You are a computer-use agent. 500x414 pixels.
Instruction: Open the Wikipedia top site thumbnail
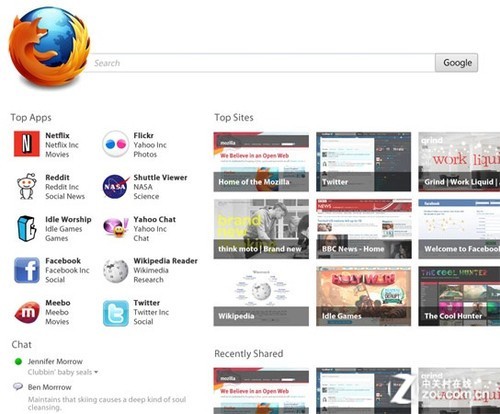click(x=261, y=296)
